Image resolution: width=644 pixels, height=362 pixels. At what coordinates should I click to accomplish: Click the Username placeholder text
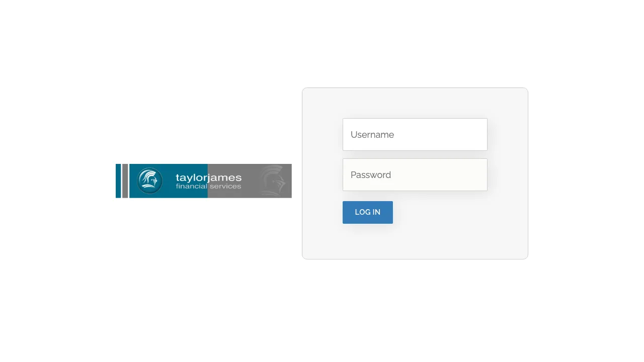(372, 134)
